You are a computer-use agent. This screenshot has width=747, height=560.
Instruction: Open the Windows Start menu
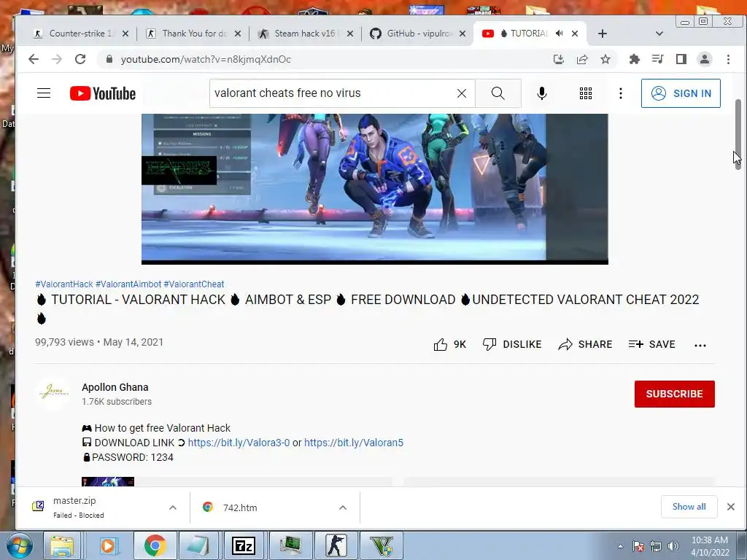pos(19,545)
